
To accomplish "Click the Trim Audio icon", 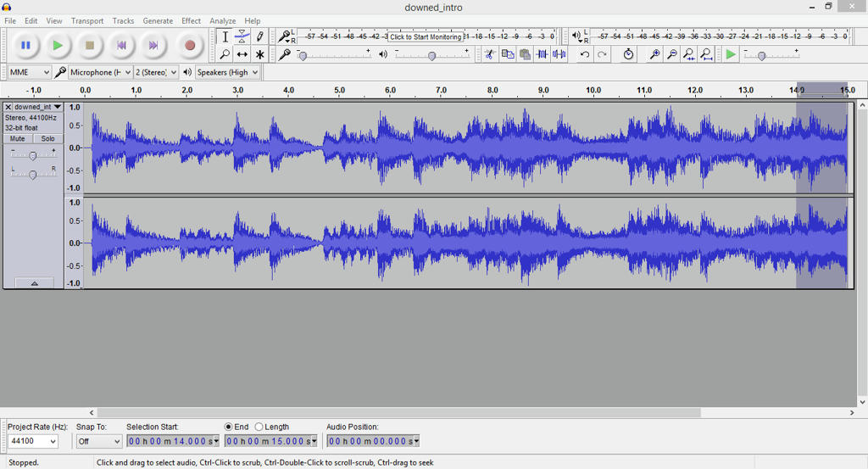I will pyautogui.click(x=542, y=54).
